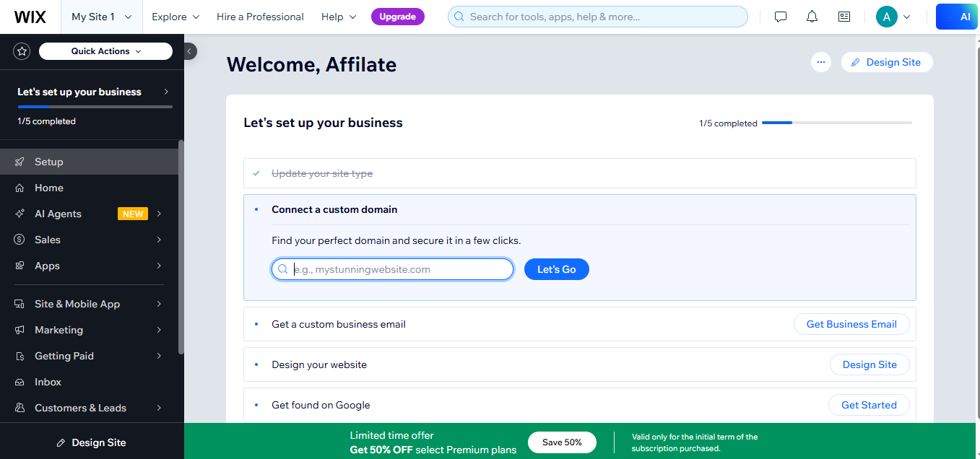Viewport: 980px width, 459px height.
Task: Click the Home house icon
Action: 20,188
